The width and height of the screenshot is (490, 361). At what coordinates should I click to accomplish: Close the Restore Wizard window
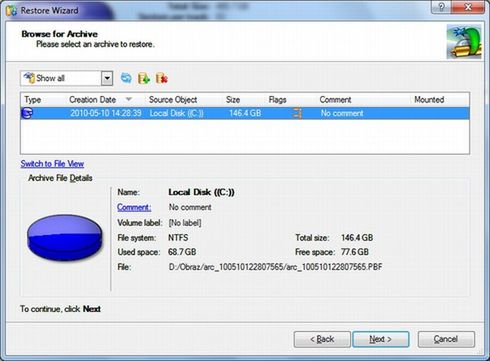pos(468,7)
